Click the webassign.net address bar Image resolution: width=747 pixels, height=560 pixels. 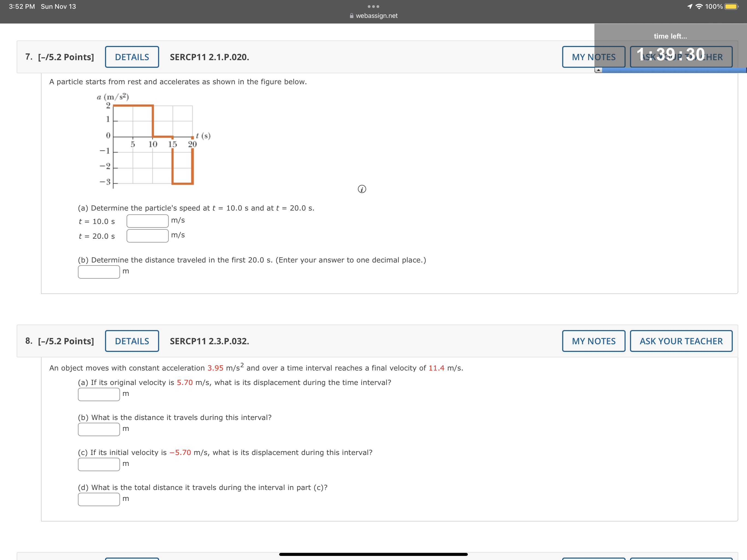click(373, 15)
